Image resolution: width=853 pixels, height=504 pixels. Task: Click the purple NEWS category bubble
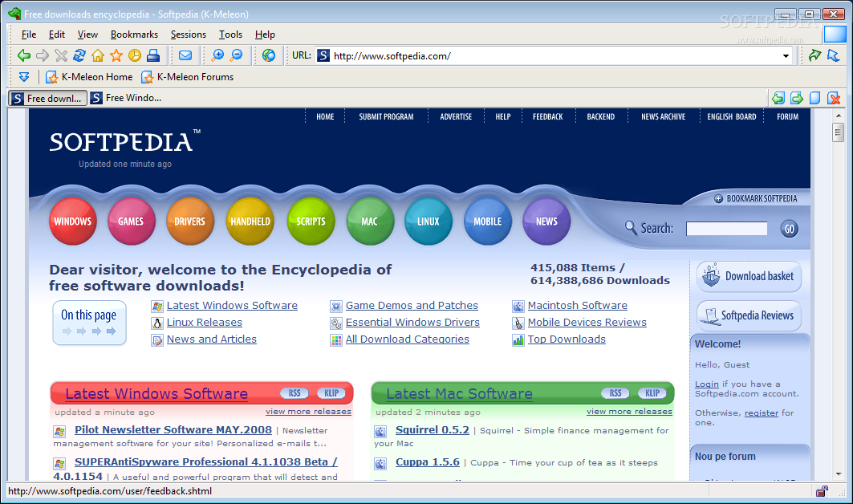point(546,222)
